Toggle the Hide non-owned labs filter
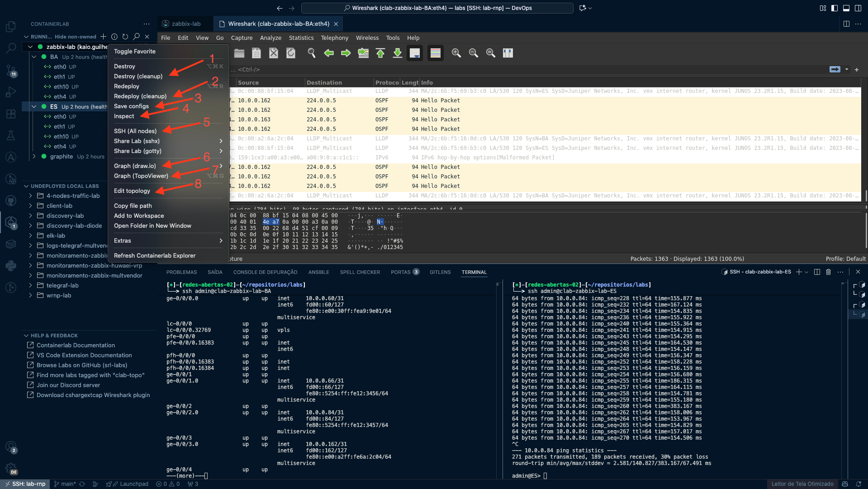The image size is (868, 489). point(75,37)
